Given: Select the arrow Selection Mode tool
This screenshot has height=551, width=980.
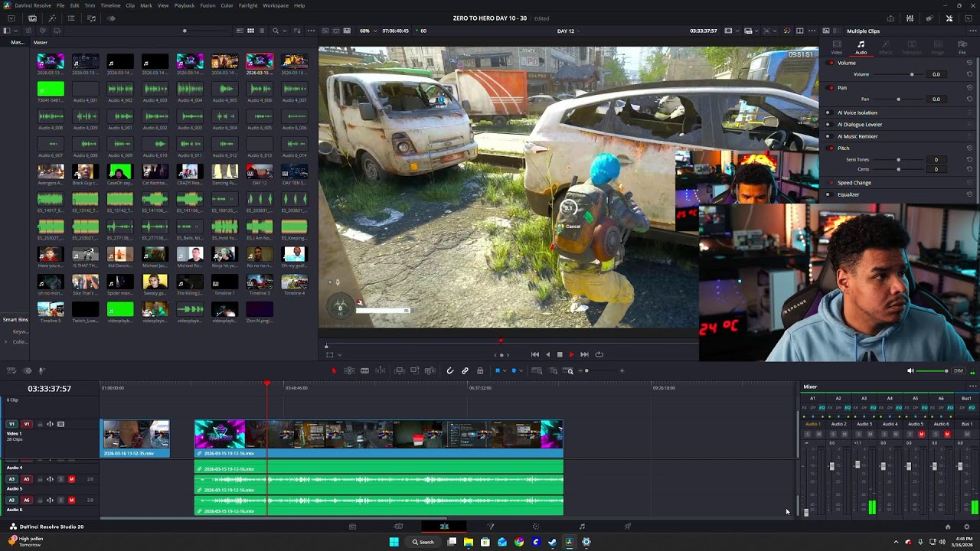Looking at the screenshot, I should pos(333,371).
